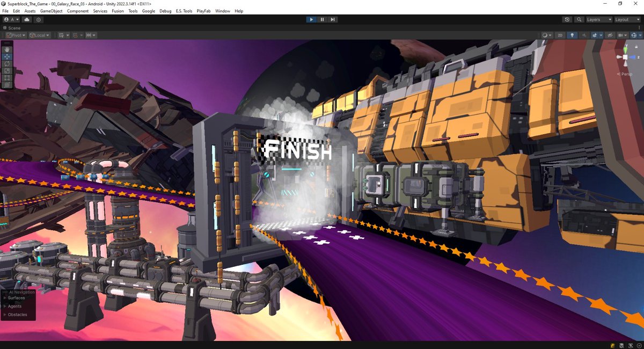Open the account dropdown

(x=11, y=19)
